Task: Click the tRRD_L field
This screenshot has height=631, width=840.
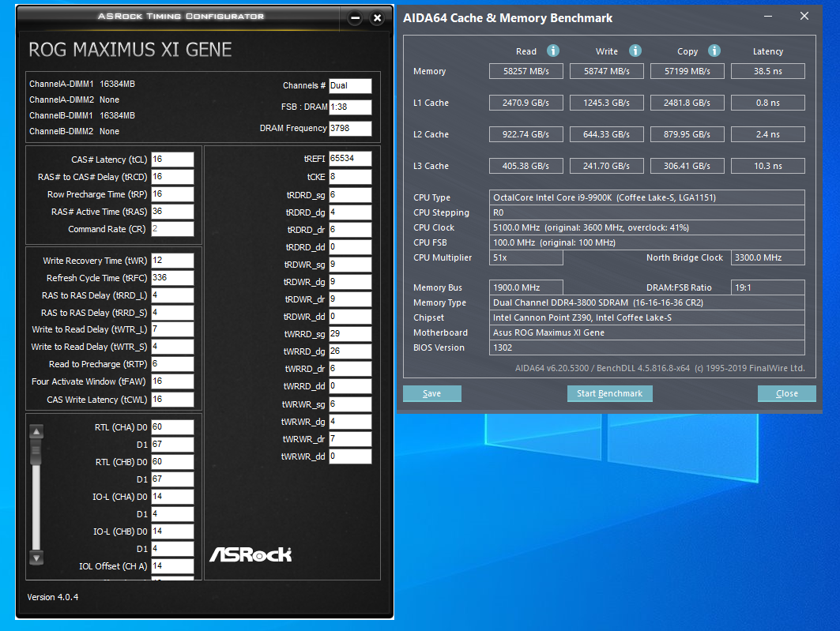Action: click(172, 295)
